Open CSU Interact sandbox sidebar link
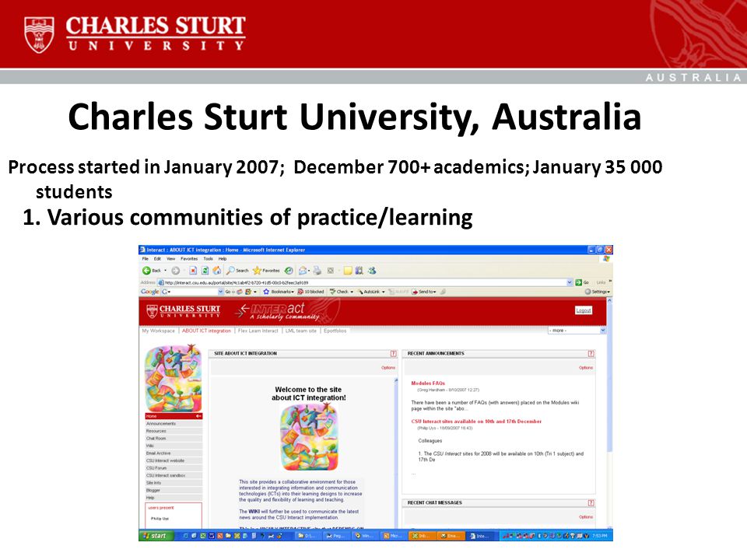Viewport: 747px width, 560px height. click(174, 475)
